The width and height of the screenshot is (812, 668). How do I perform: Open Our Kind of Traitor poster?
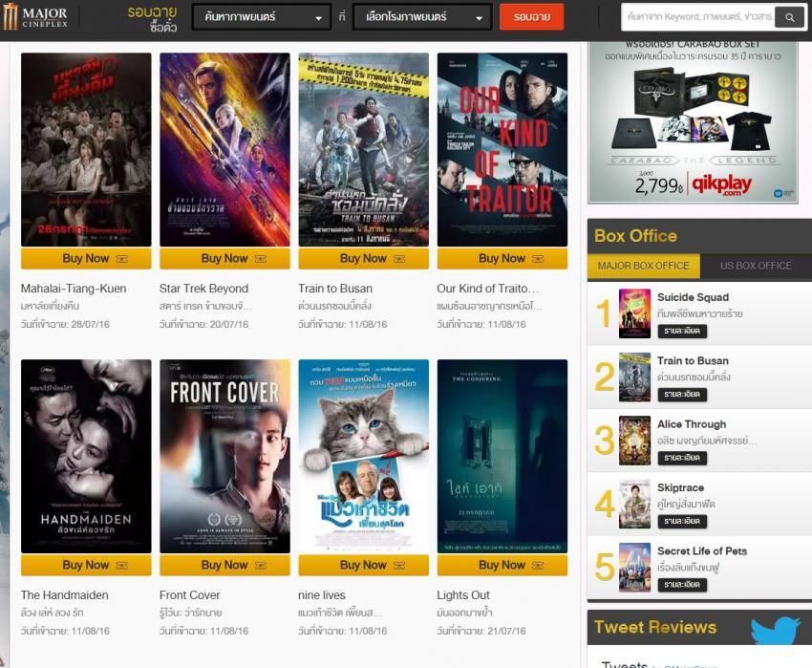[502, 149]
